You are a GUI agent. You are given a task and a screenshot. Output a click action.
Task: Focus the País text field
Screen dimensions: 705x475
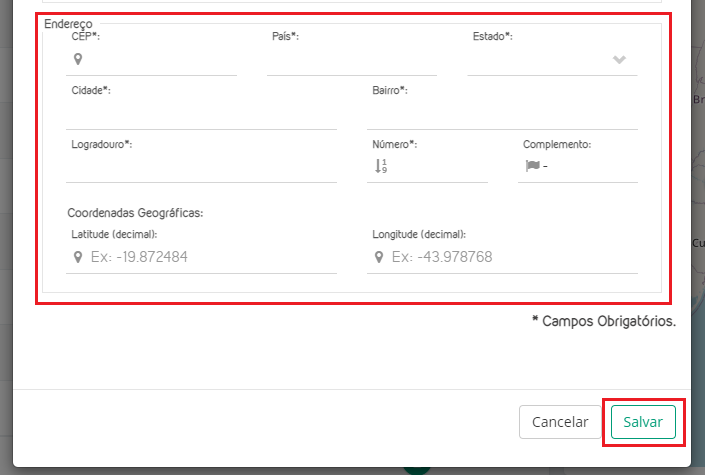[x=351, y=60]
